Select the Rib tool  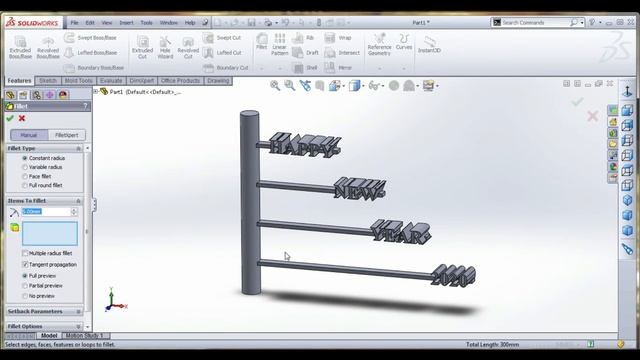303,38
